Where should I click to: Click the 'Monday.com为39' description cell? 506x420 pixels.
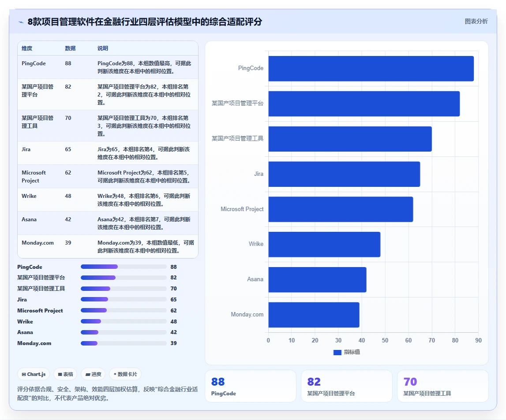click(x=146, y=247)
